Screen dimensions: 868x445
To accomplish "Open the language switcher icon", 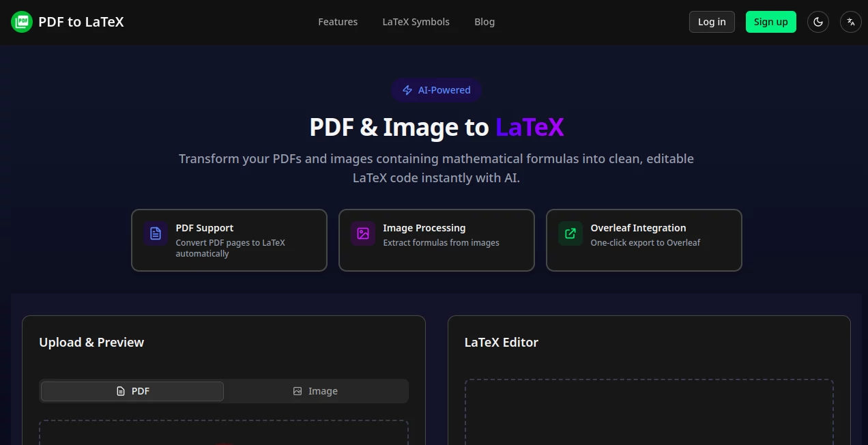I will click(x=850, y=22).
